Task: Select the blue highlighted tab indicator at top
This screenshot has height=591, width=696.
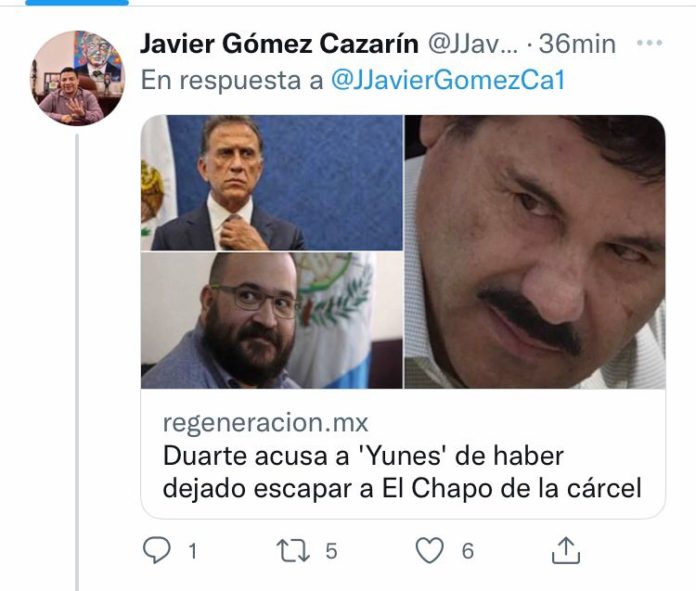Action: 77,3
